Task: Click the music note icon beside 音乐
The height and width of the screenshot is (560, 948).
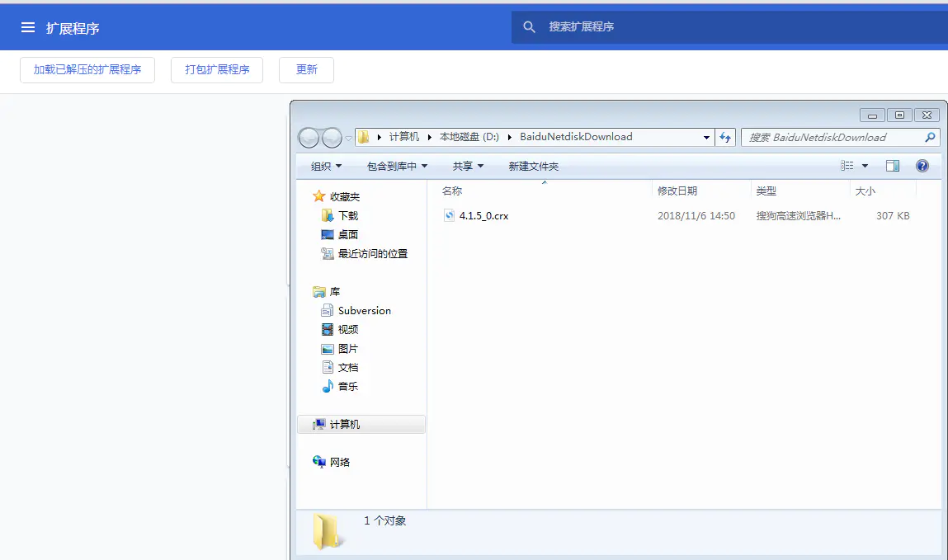Action: [x=328, y=386]
